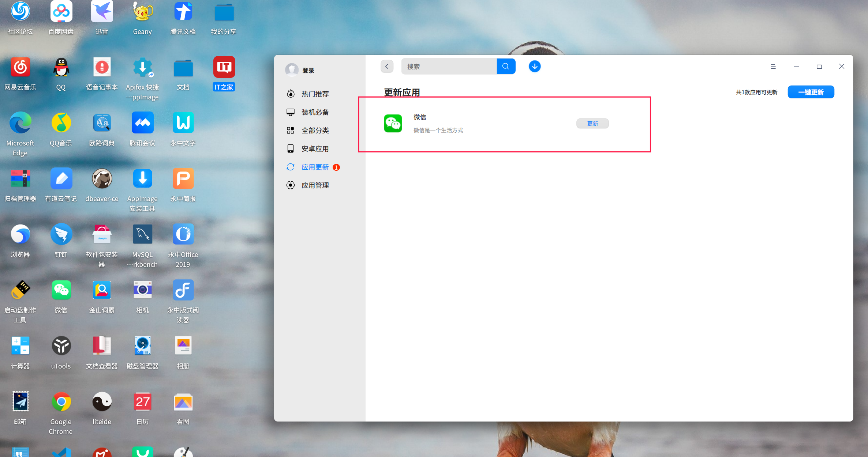Click the search magnifier icon
The height and width of the screenshot is (457, 868).
505,66
